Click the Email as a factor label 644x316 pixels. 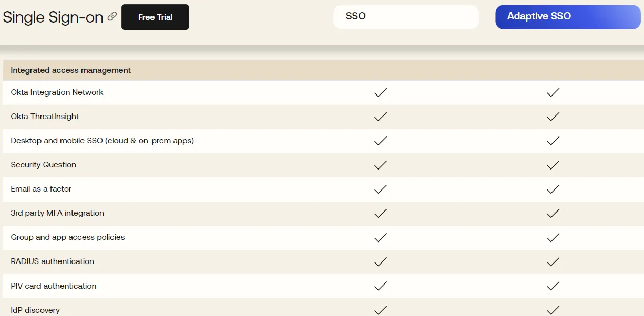41,189
